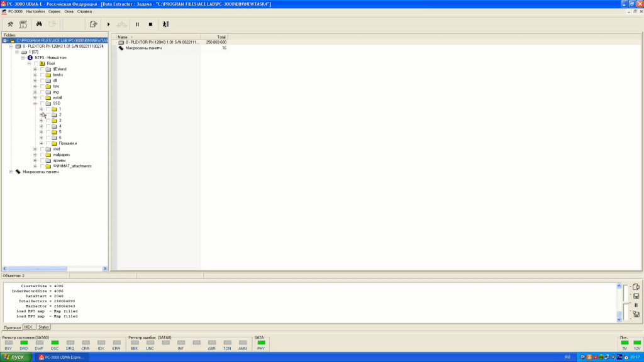The image size is (644, 362).
Task: Open the Справка menu
Action: pyautogui.click(x=84, y=11)
